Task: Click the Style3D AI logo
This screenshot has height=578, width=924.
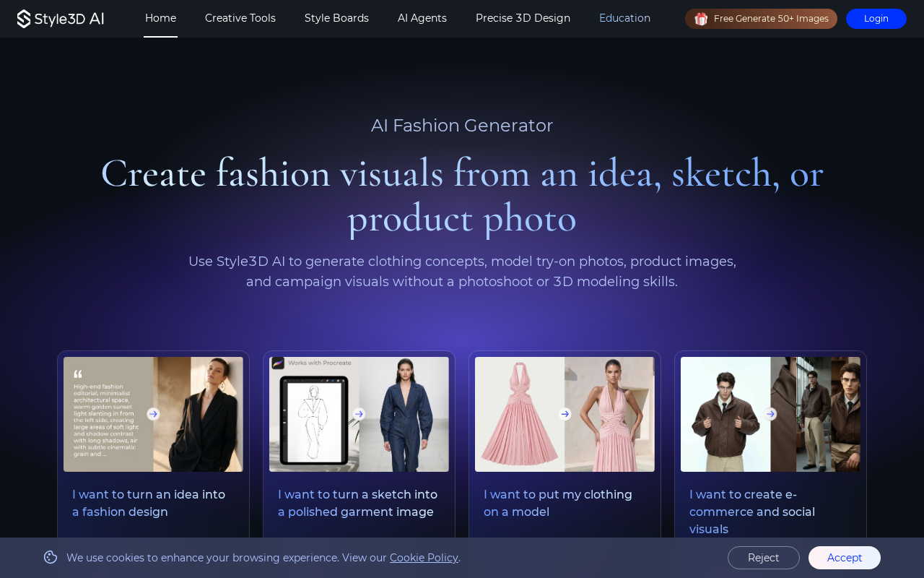Action: (x=61, y=19)
